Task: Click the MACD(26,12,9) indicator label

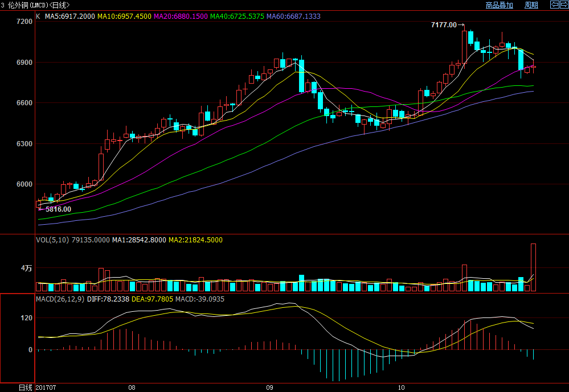Action: pyautogui.click(x=60, y=299)
